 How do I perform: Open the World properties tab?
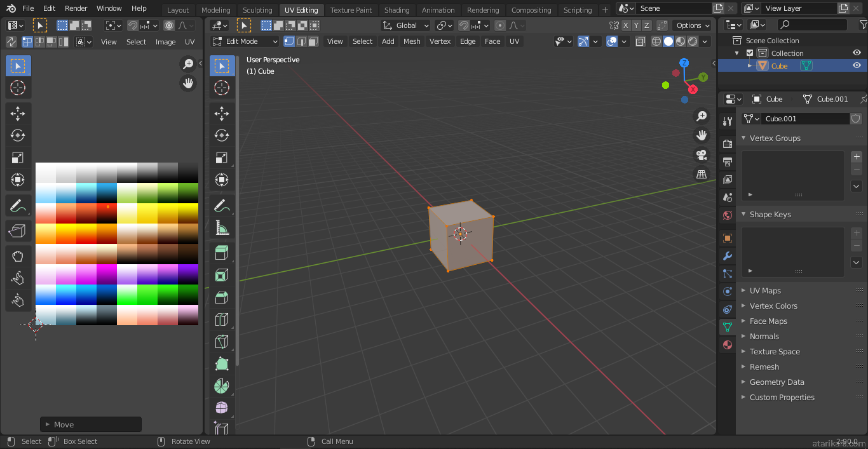pyautogui.click(x=728, y=215)
